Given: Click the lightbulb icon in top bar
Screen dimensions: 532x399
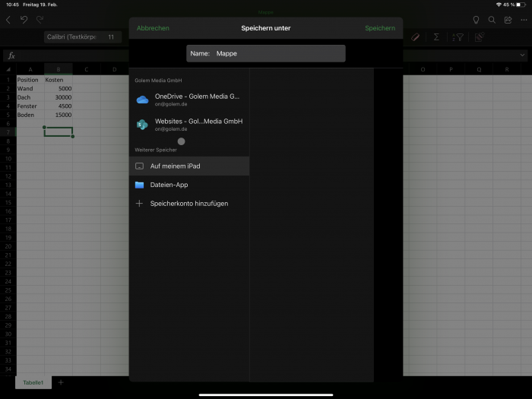Looking at the screenshot, I should pos(476,20).
